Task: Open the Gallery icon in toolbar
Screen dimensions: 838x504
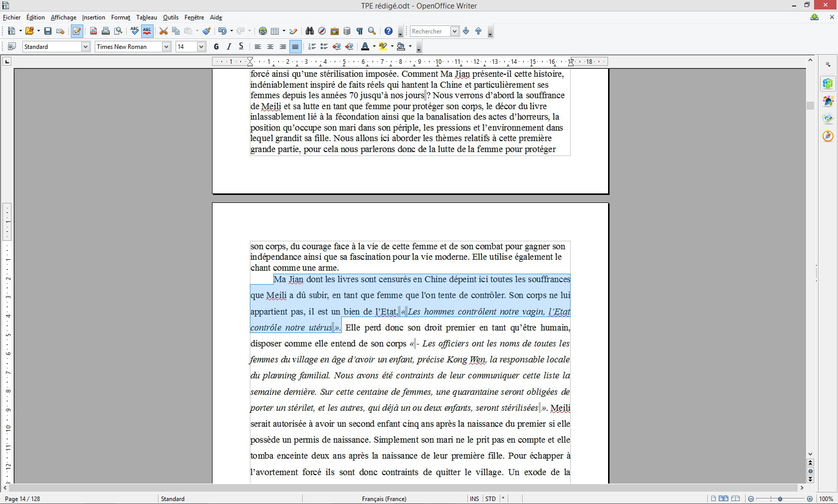Action: (x=335, y=31)
